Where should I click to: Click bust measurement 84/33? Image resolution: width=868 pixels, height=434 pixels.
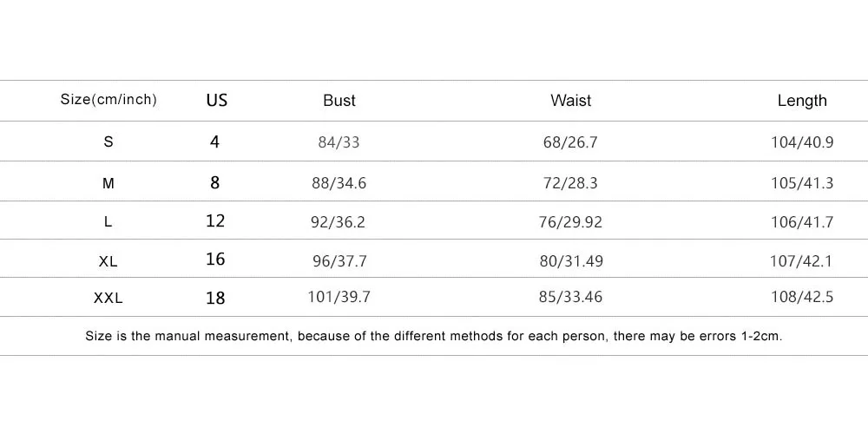click(x=339, y=143)
